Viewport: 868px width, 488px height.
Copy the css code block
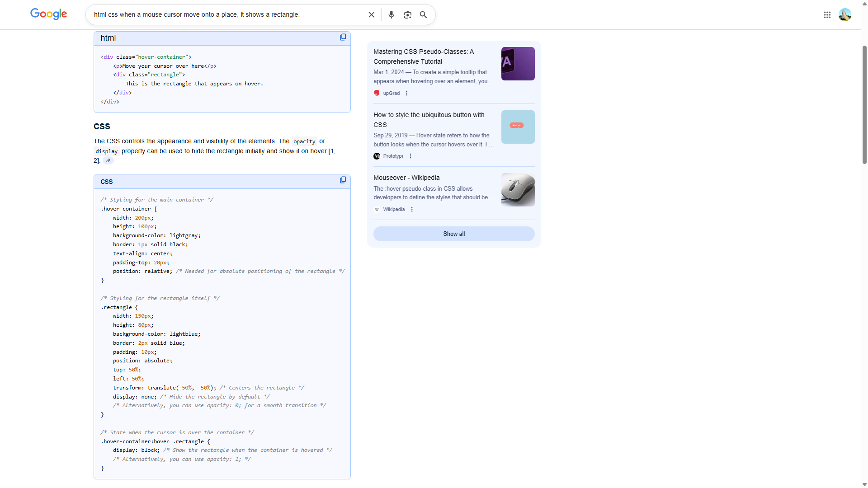tap(343, 180)
